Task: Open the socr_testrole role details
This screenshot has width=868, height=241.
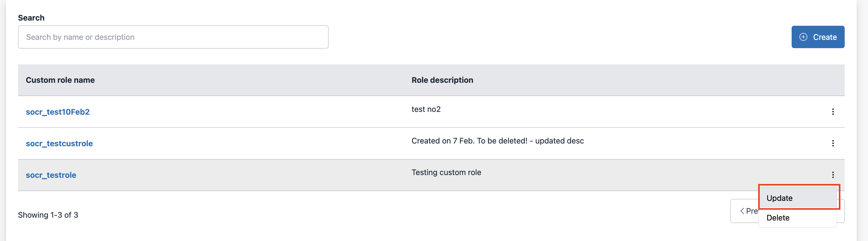Action: 51,175
